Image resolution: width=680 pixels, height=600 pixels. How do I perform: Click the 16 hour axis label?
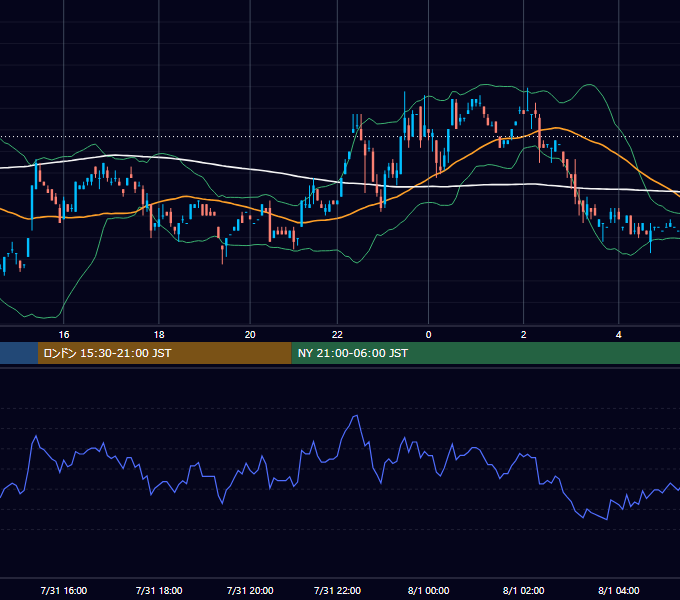64,335
